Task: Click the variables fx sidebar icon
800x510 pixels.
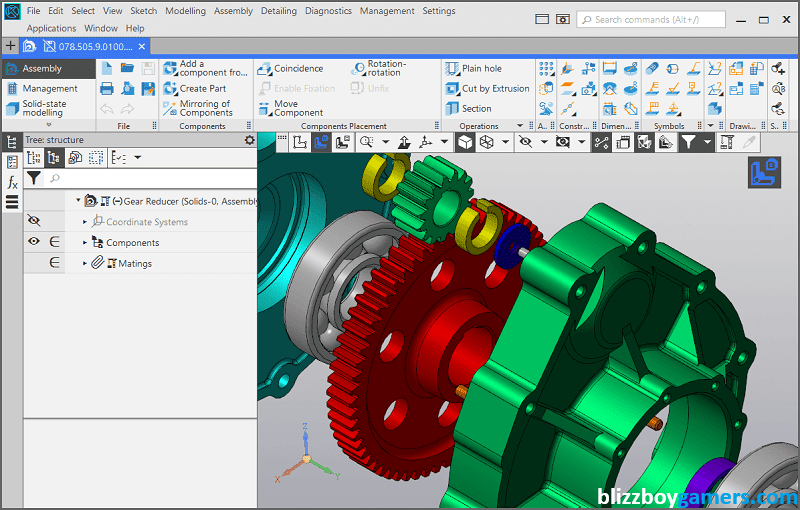Action: click(12, 182)
